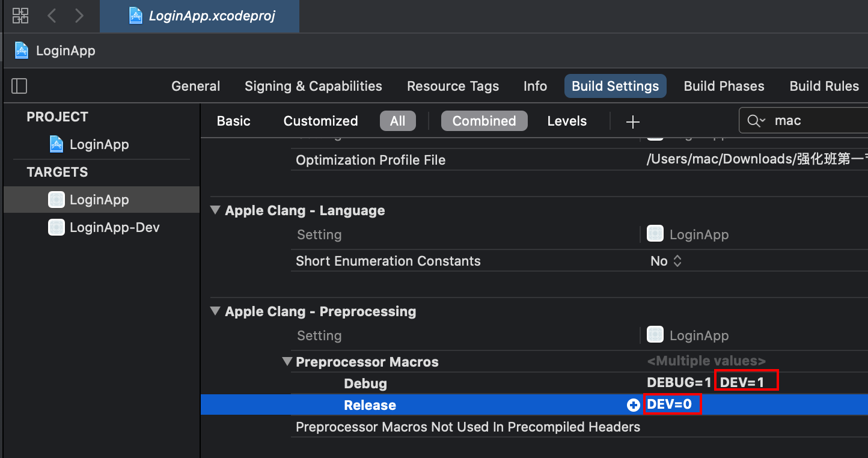This screenshot has height=458, width=868.
Task: Select the LoginApp target
Action: [102, 200]
